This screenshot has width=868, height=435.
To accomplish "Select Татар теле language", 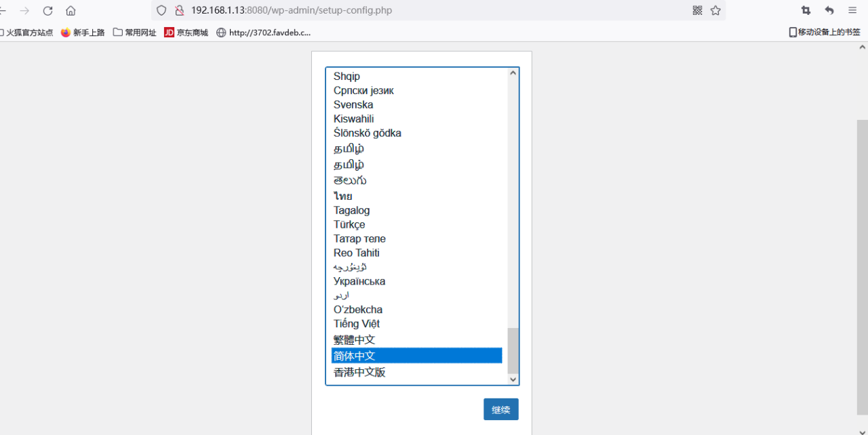I will point(416,239).
